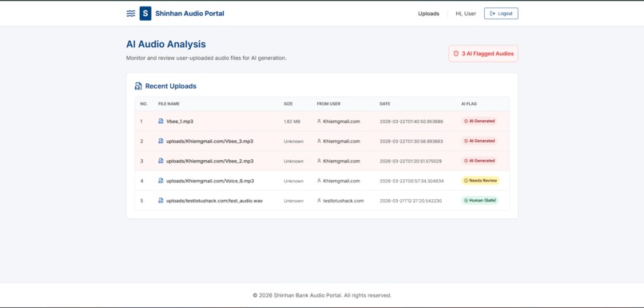Click the Hi, User greeting
The width and height of the screenshot is (644, 308).
click(466, 14)
